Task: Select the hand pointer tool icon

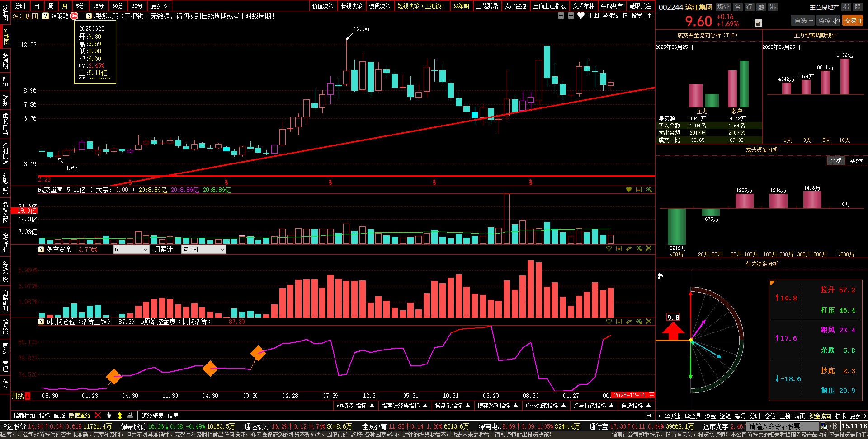Action: click(109, 415)
